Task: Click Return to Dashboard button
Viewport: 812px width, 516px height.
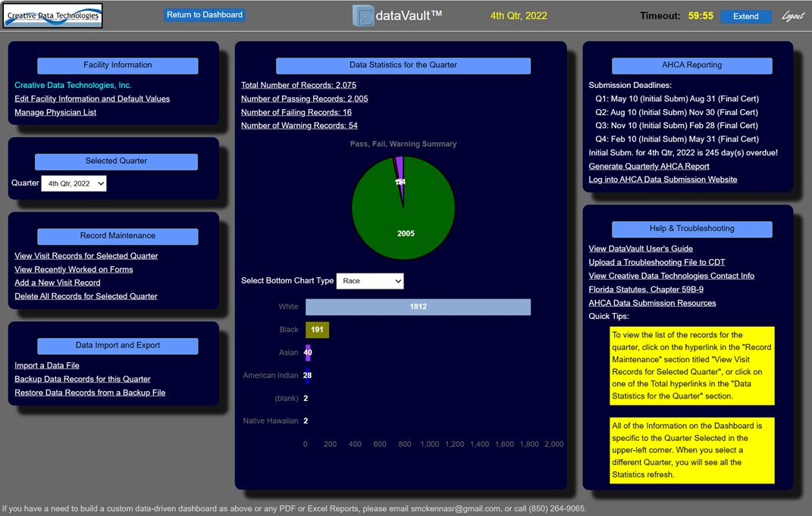Action: pos(205,15)
